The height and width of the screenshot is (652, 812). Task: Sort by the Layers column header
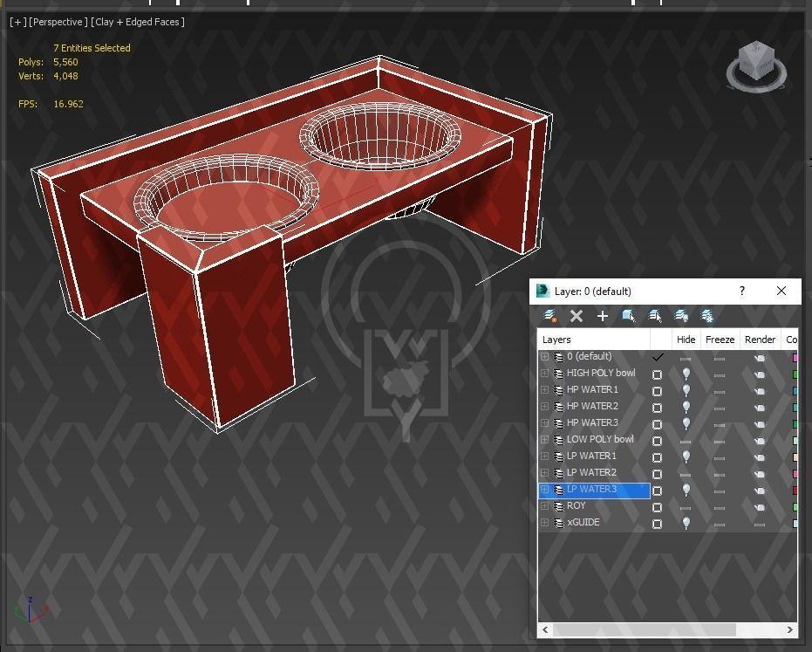pyautogui.click(x=594, y=340)
